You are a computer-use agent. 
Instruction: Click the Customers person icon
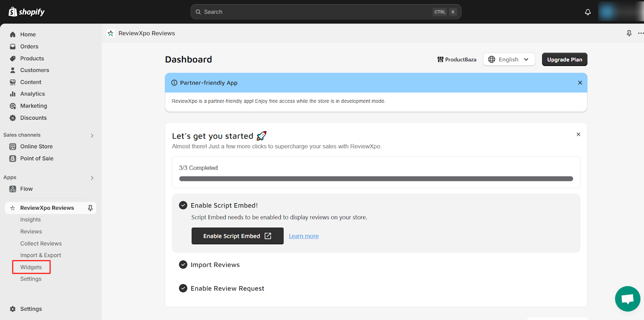(x=13, y=70)
